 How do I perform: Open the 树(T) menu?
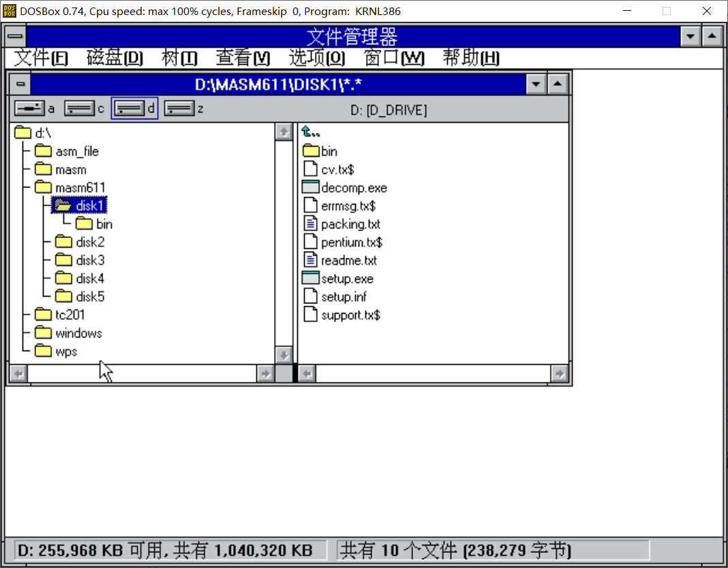click(180, 58)
